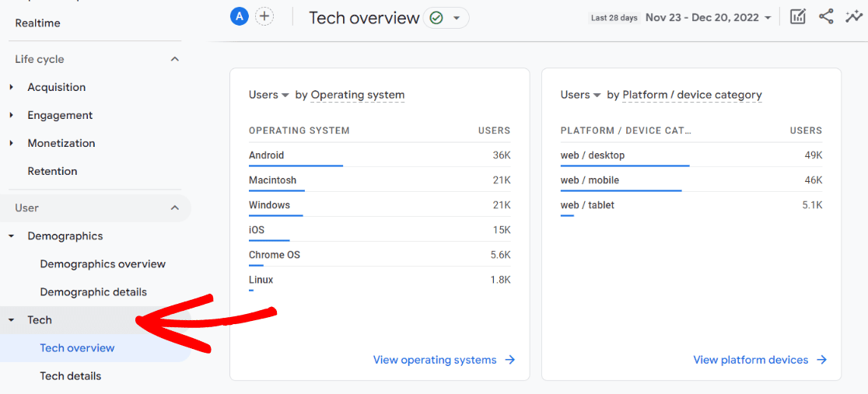Click the View platform devices link

tap(759, 360)
